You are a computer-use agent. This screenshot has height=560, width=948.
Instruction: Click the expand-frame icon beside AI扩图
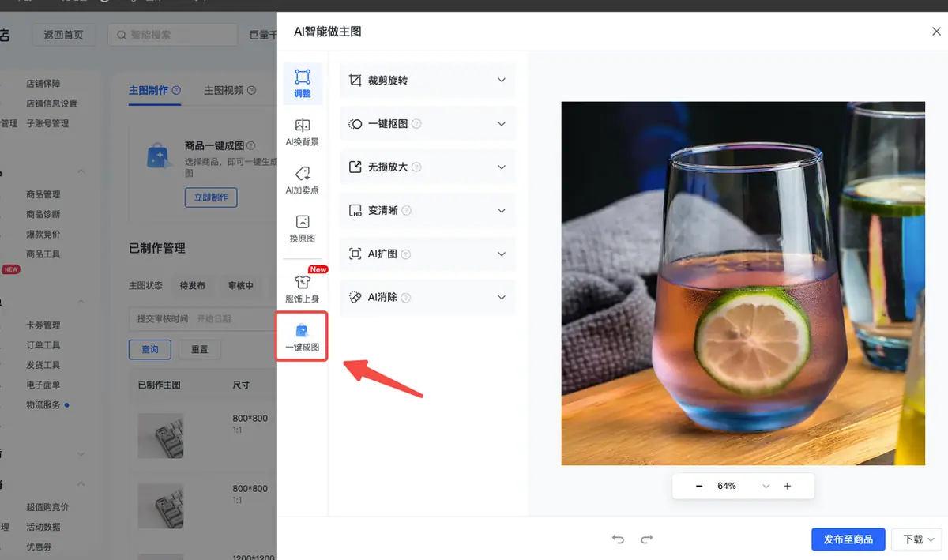click(355, 254)
